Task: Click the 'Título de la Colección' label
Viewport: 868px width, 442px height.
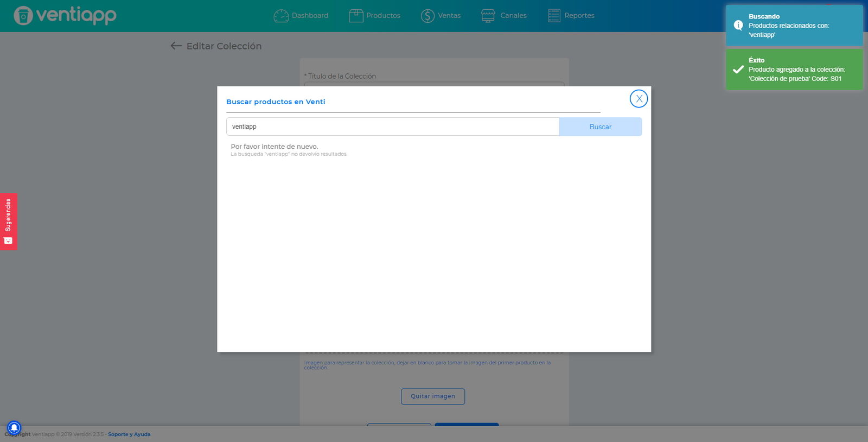Action: click(340, 76)
